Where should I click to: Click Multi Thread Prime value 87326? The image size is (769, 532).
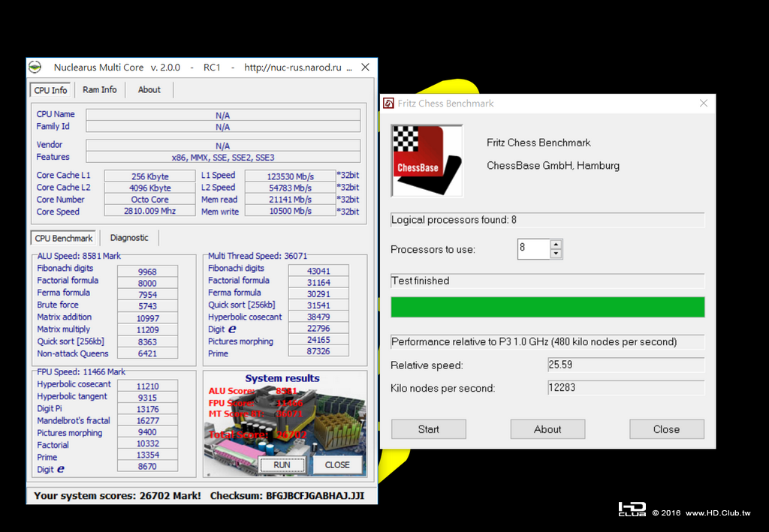point(318,351)
